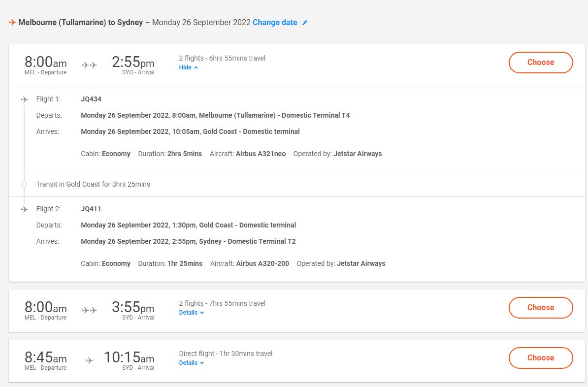Click the Duration 1hr 25mins text
Viewport: 588px width, 387px height.
click(x=170, y=263)
